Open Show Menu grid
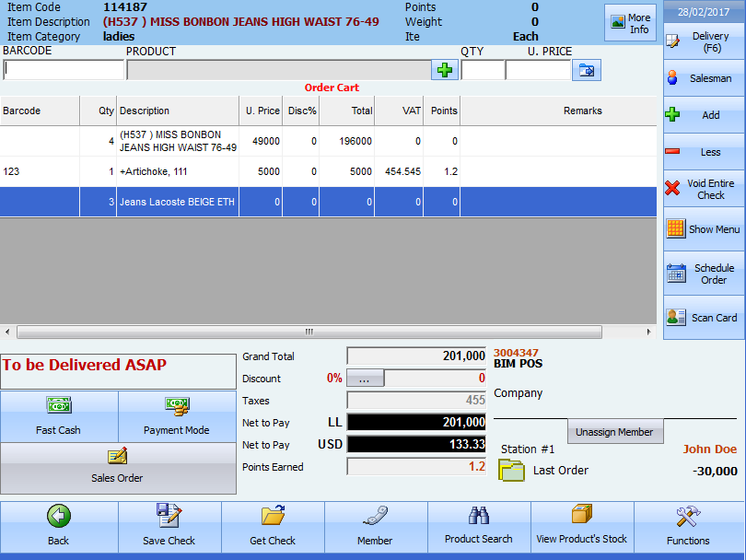This screenshot has width=746, height=560. click(704, 229)
